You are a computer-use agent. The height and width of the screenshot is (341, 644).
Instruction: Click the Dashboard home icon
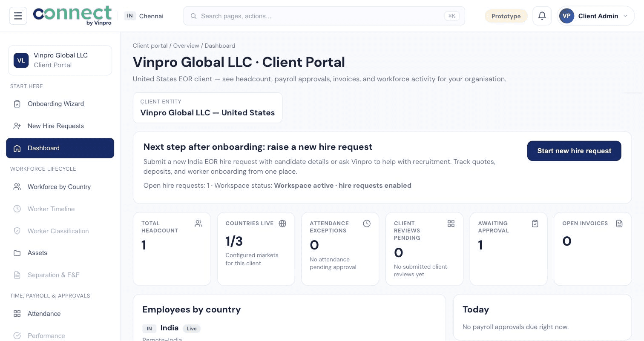coord(17,148)
